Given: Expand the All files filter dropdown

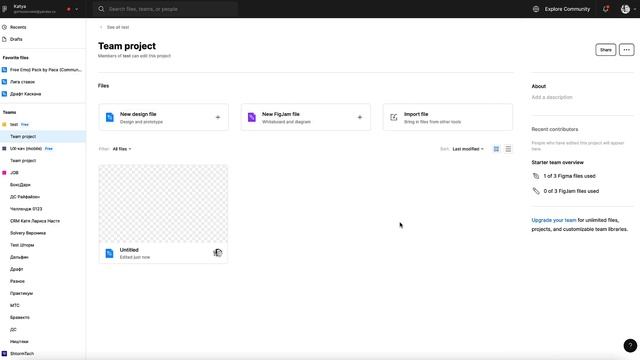Looking at the screenshot, I should pyautogui.click(x=122, y=149).
